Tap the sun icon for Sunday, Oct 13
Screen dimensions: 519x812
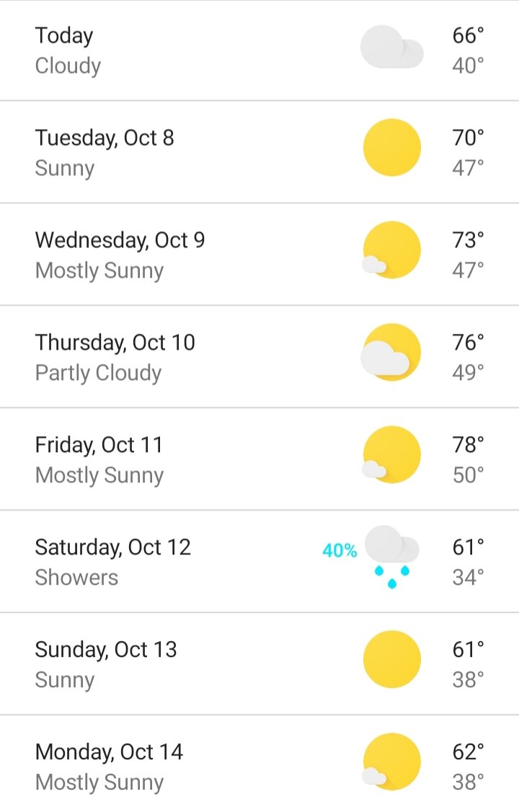click(391, 659)
